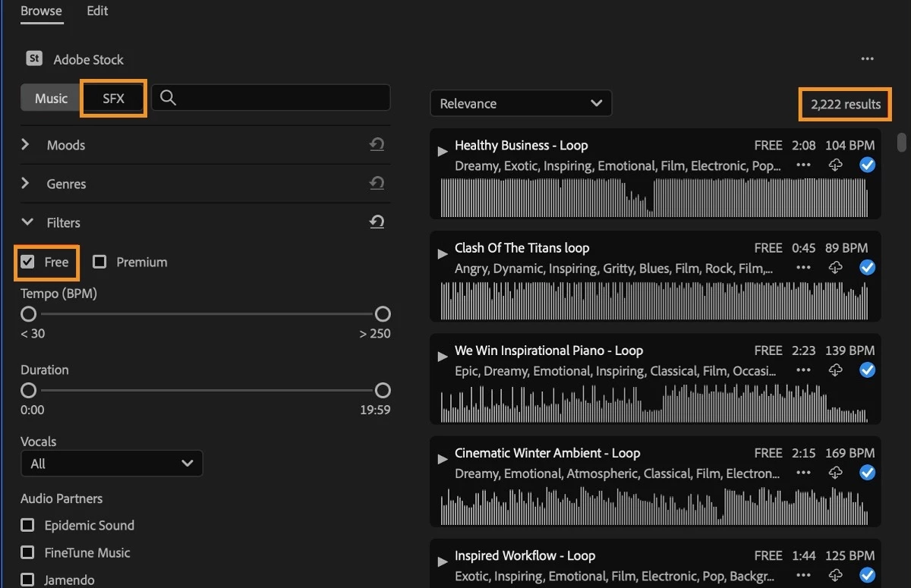Download Cinematic Winter Ambient via cloud icon
911x588 pixels.
(x=836, y=472)
